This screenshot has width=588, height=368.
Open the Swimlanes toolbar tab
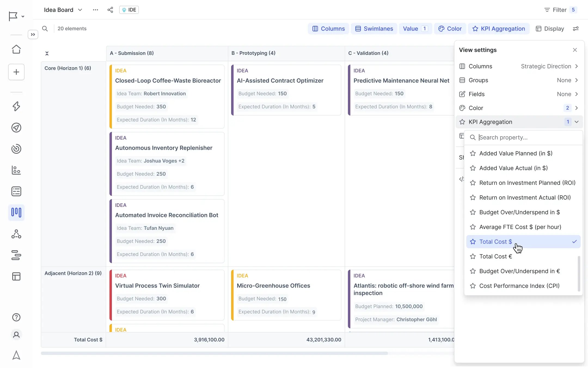(374, 29)
